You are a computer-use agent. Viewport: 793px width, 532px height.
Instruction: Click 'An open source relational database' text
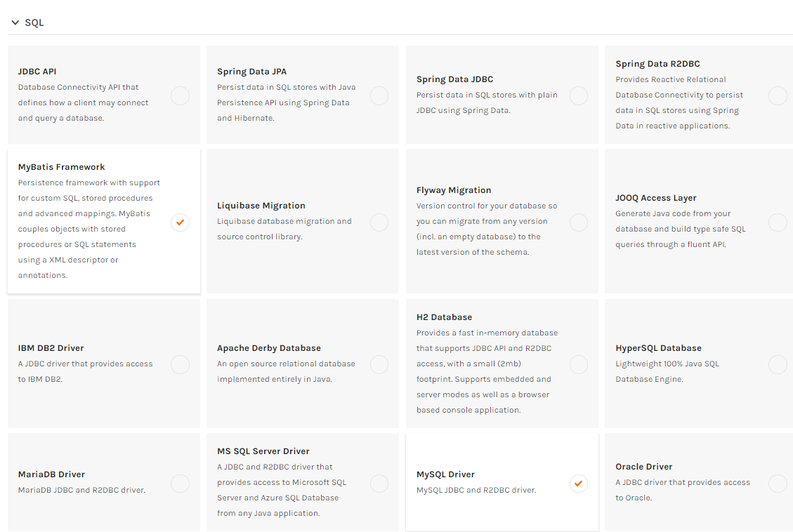(287, 364)
